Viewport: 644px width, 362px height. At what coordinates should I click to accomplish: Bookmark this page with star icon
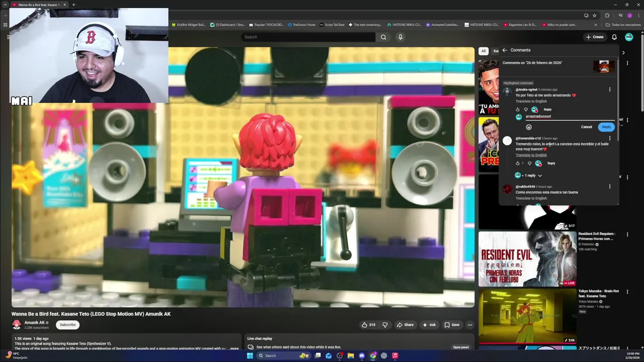pos(594,15)
